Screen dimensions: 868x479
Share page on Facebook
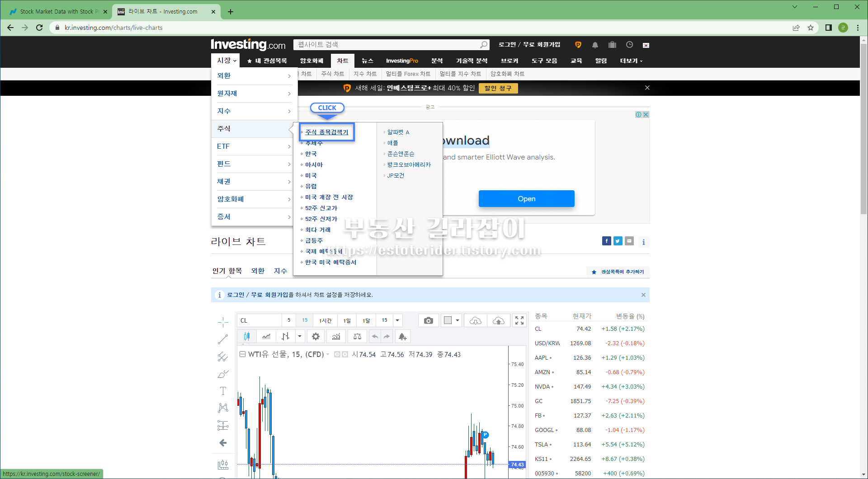[x=607, y=241]
